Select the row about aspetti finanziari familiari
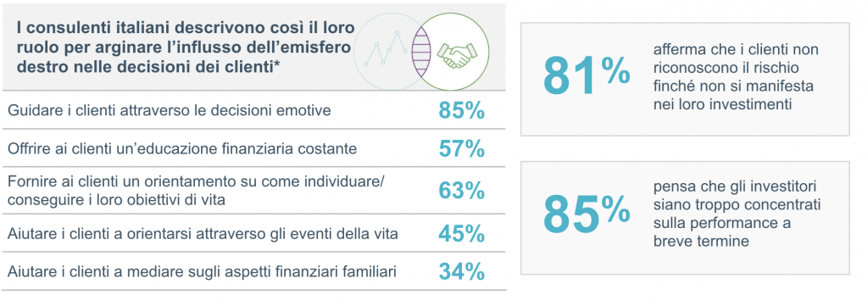The width and height of the screenshot is (868, 306). (x=254, y=272)
